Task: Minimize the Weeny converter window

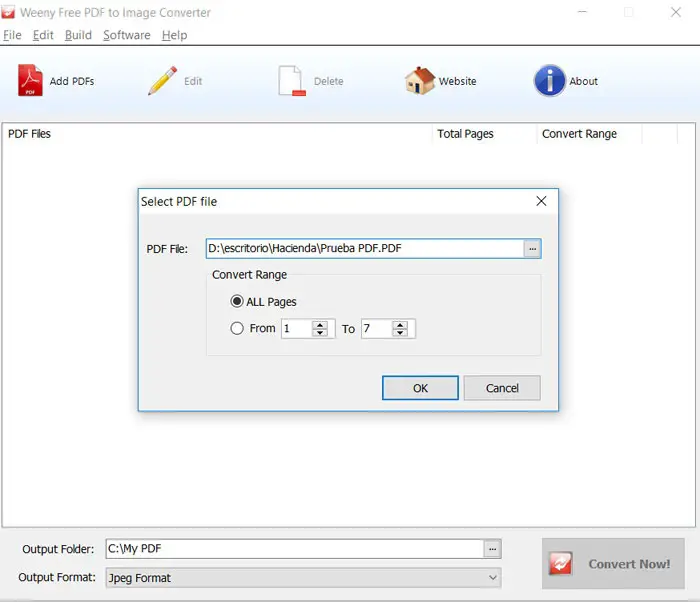Action: tap(582, 12)
